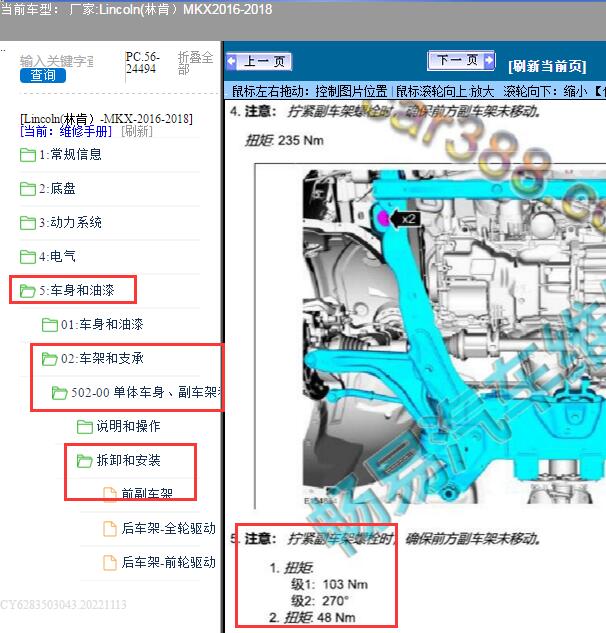Click the PC:56-24494 text
This screenshot has width=606, height=633.
[143, 63]
